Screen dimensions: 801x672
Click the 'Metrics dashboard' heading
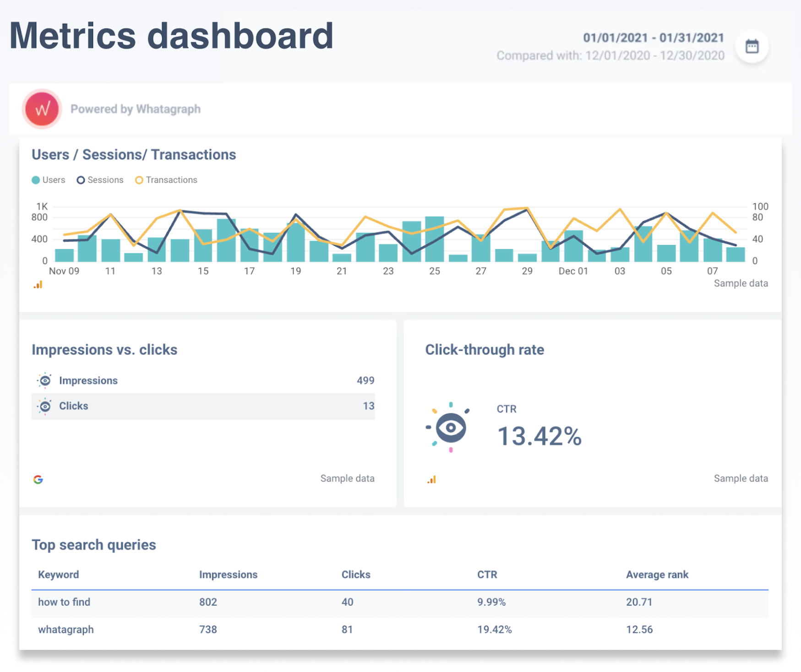tap(171, 36)
